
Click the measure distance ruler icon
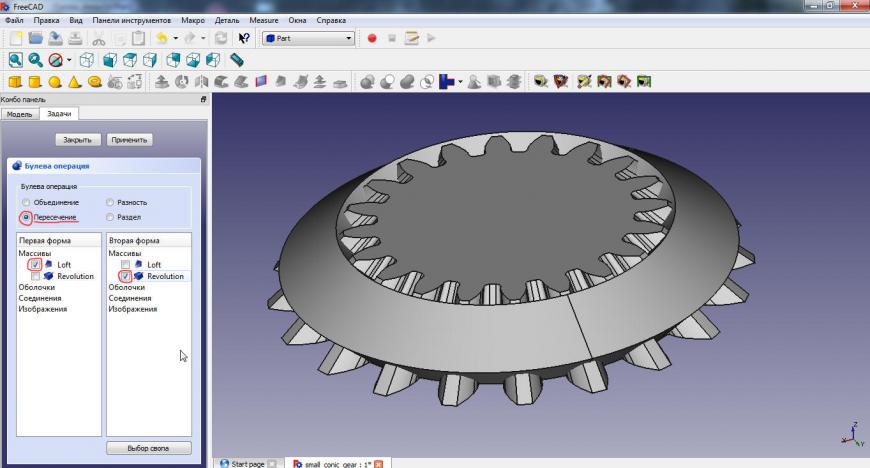pyautogui.click(x=237, y=60)
